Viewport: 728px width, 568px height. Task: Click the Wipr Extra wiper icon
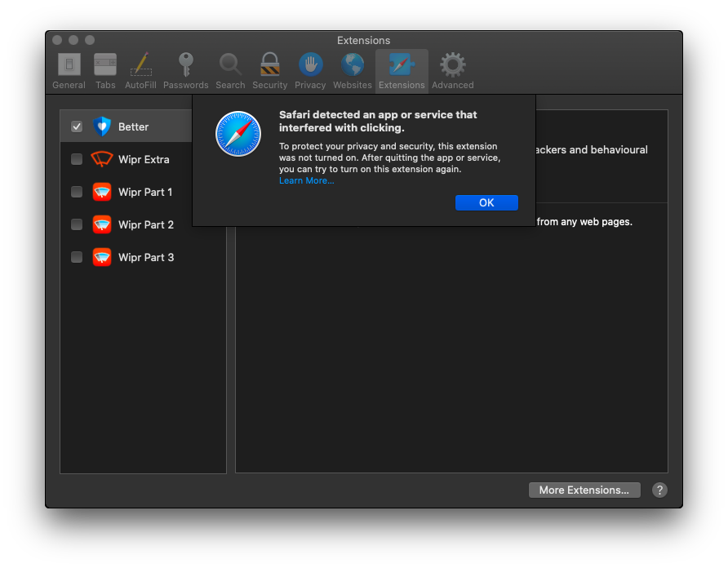(x=102, y=159)
